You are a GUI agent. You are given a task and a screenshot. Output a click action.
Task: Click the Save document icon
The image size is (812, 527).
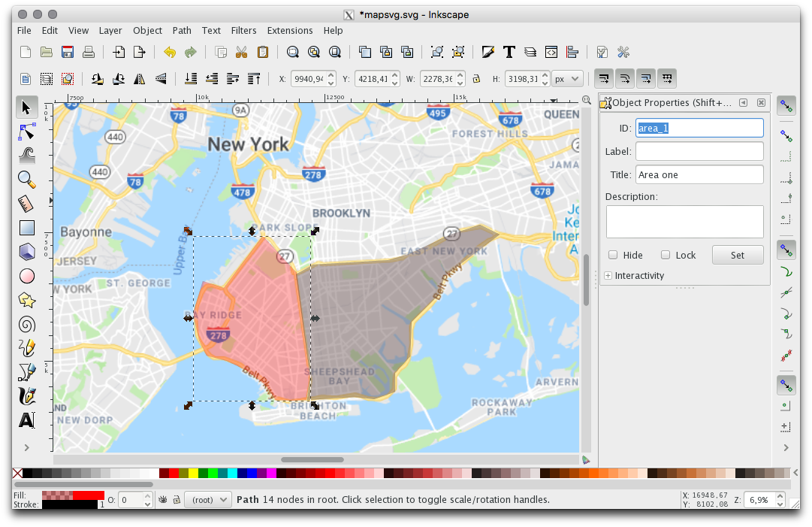coord(68,52)
